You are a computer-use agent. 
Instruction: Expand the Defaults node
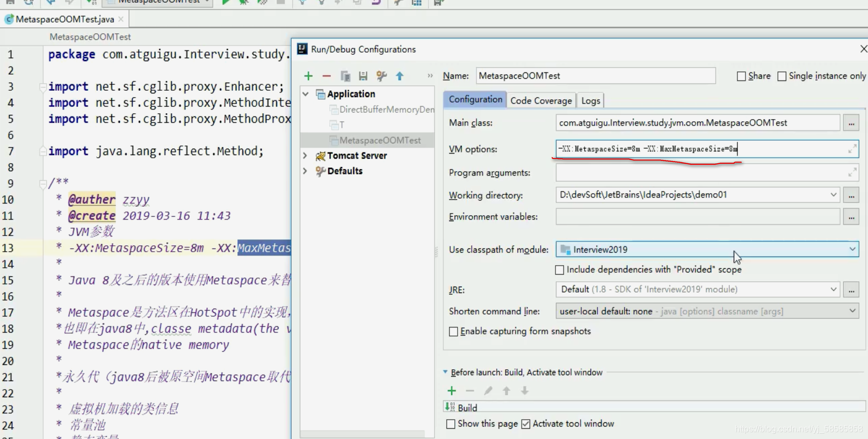click(306, 171)
